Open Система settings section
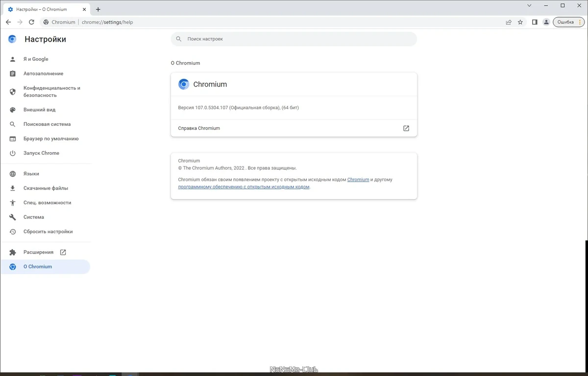The image size is (588, 376). (x=45, y=217)
